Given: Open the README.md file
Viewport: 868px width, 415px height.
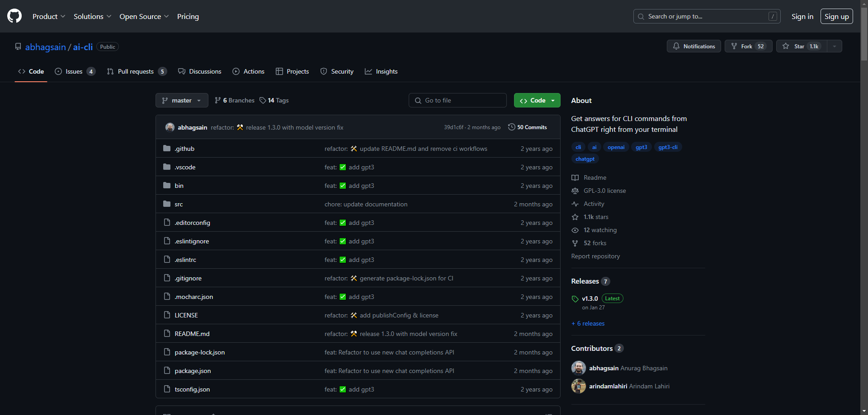Looking at the screenshot, I should (192, 334).
